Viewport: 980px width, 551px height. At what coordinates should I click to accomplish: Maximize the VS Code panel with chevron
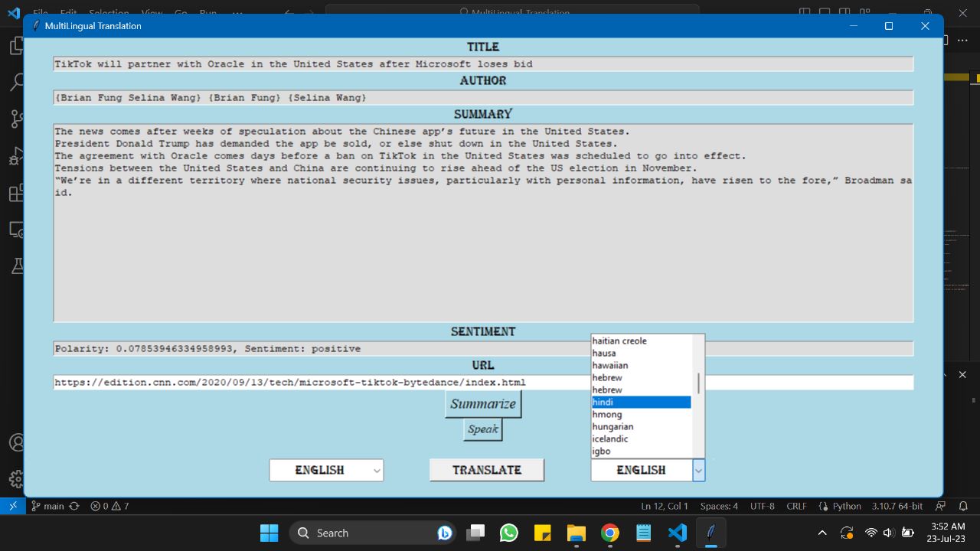[x=943, y=374]
